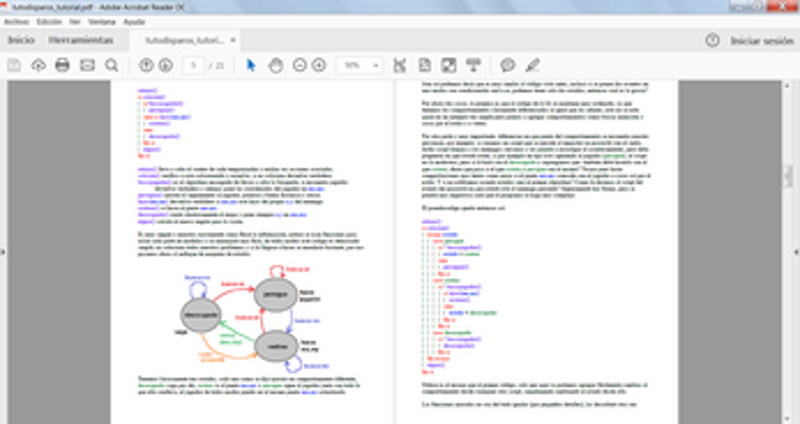The height and width of the screenshot is (424, 800).
Task: Add a comment with the speech bubble
Action: click(x=508, y=65)
